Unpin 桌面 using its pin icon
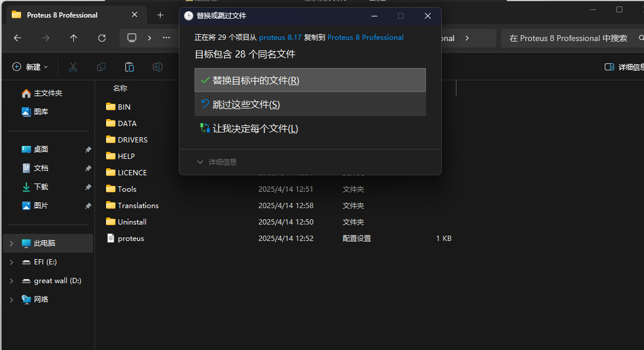The image size is (644, 350). pos(88,149)
